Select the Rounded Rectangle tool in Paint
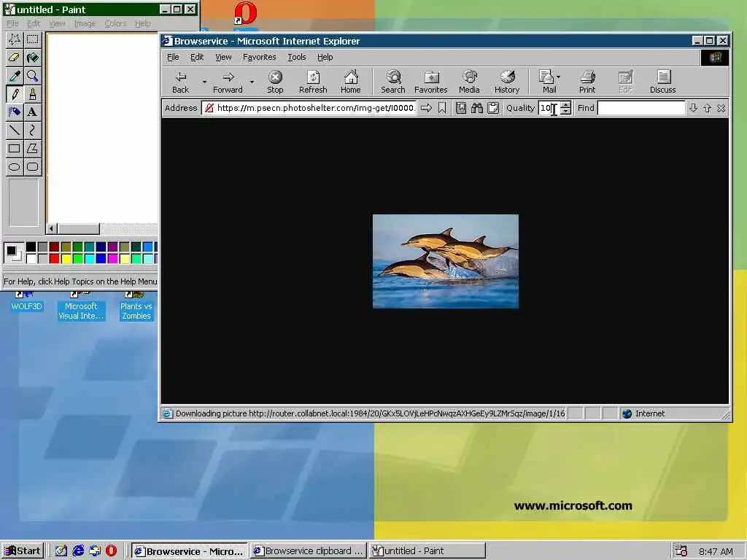This screenshot has height=560, width=747. point(32,166)
